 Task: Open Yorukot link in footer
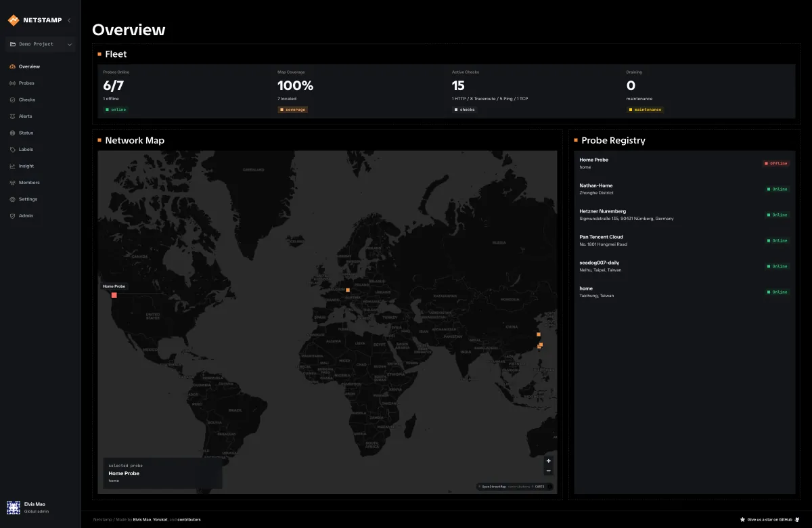point(160,520)
